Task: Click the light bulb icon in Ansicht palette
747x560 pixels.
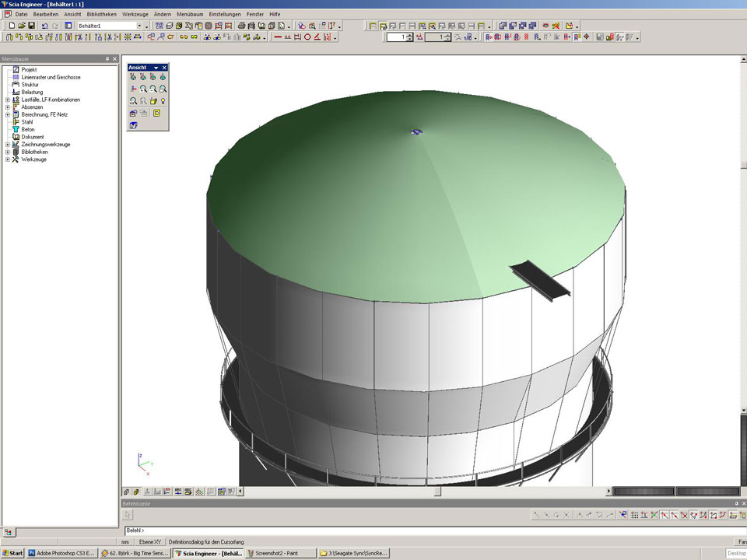Action: [163, 101]
